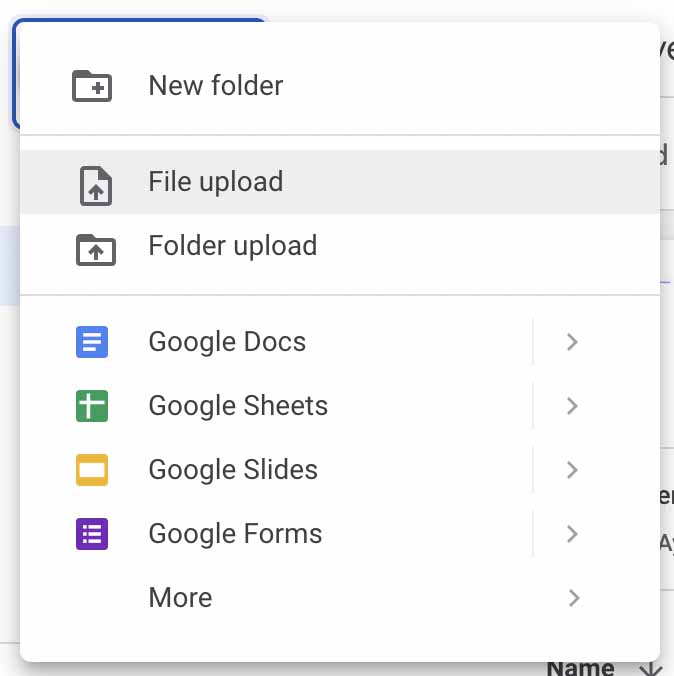
Task: Click the File upload icon
Action: (x=96, y=186)
